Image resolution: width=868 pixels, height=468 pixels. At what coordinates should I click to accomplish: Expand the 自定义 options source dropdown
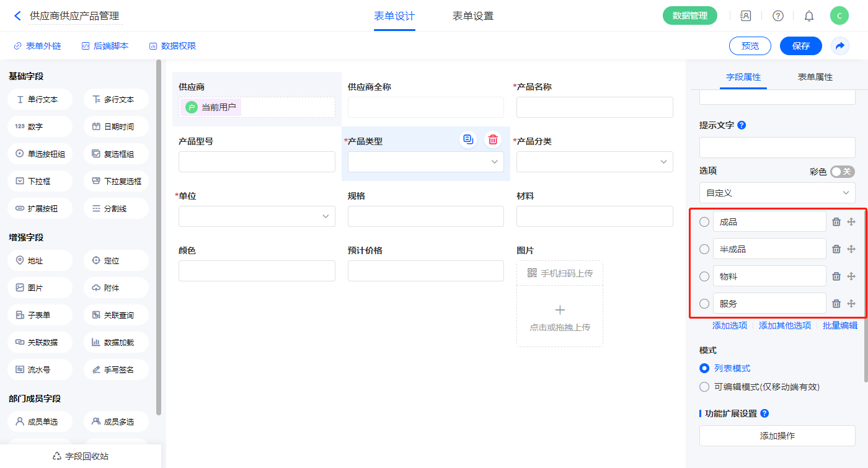pos(777,193)
